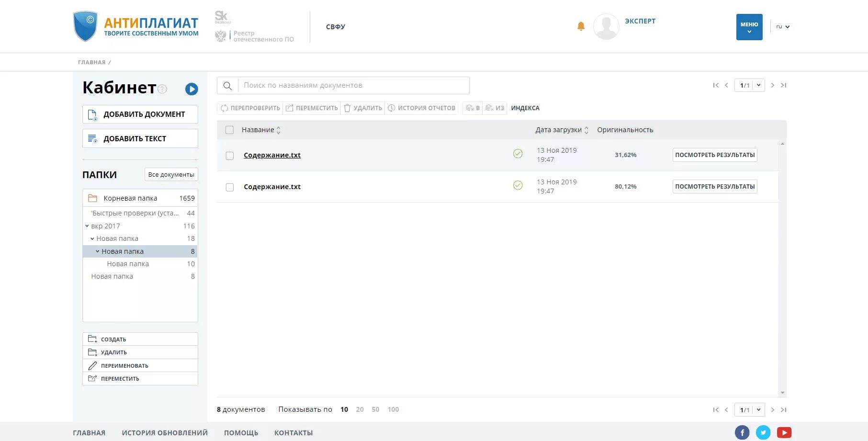Click ДОБАВИТЬ ТЕКСТ button
Image resolution: width=868 pixels, height=441 pixels.
coord(140,138)
